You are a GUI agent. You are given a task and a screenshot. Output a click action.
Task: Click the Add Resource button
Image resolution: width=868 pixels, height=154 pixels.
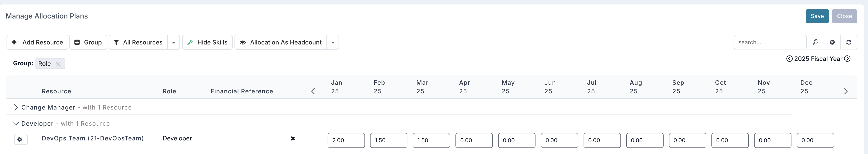[x=37, y=42]
